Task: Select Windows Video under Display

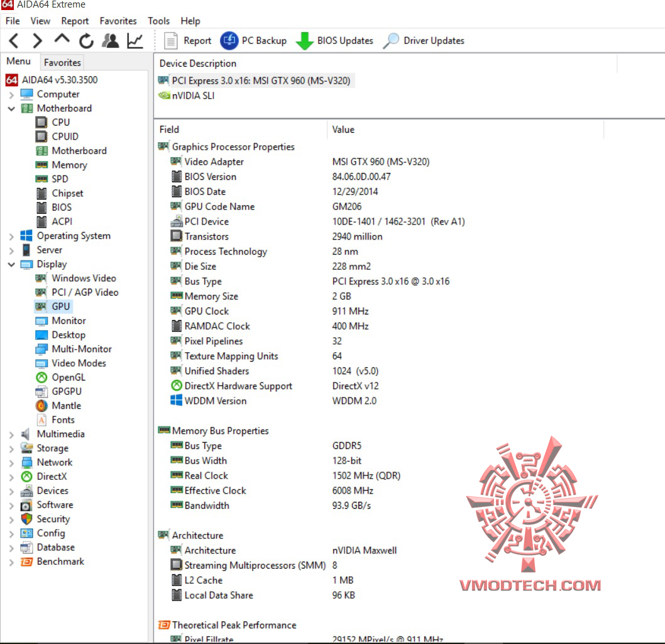Action: pos(76,279)
